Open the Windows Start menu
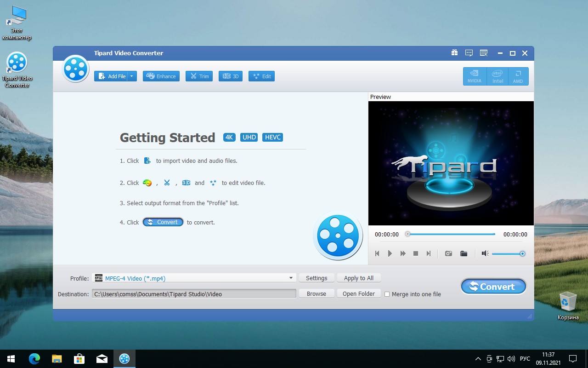This screenshot has width=588, height=368. click(11, 359)
